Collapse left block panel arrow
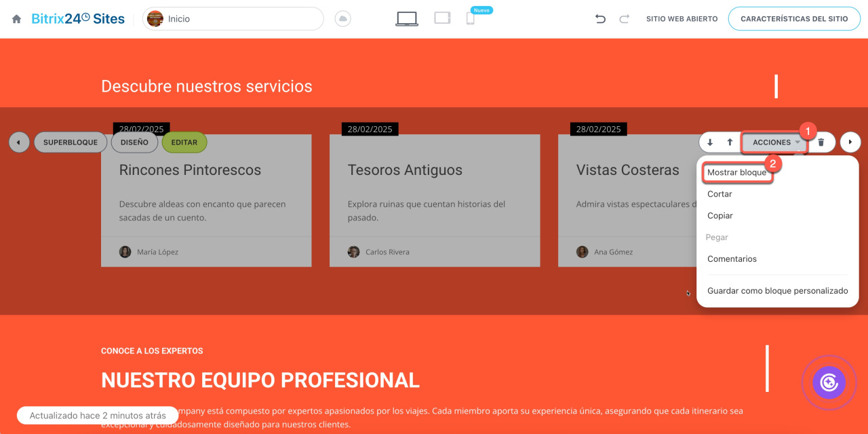Image resolution: width=868 pixels, height=434 pixels. [x=19, y=142]
